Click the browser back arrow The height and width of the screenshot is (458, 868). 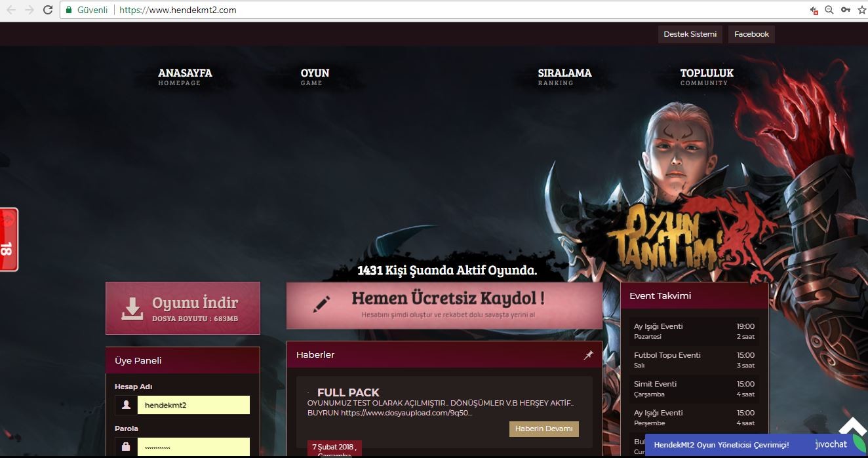point(11,10)
